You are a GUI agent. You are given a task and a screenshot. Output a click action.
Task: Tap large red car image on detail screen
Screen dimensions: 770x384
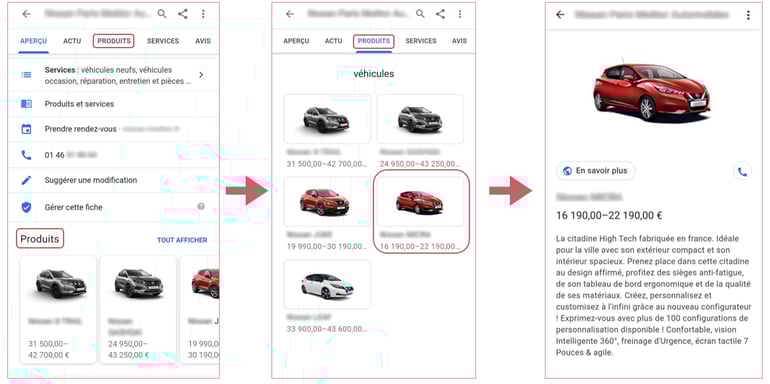[651, 92]
